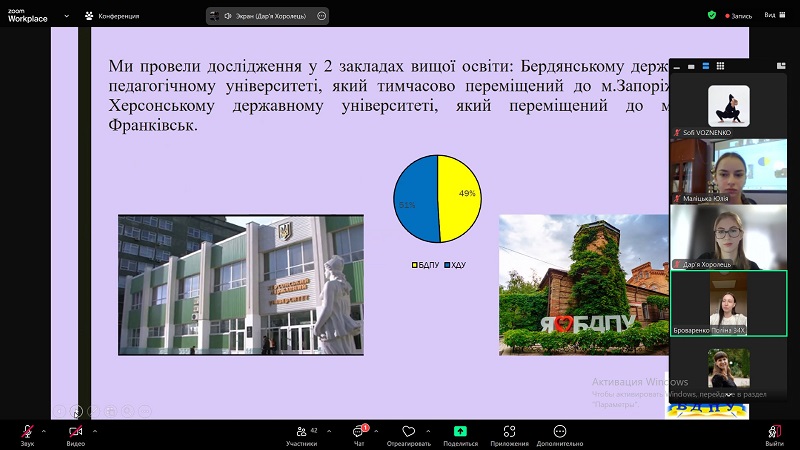Click the muted mic icon beside Маліцька Юлія
Screen dimensions: 800x450
677,198
